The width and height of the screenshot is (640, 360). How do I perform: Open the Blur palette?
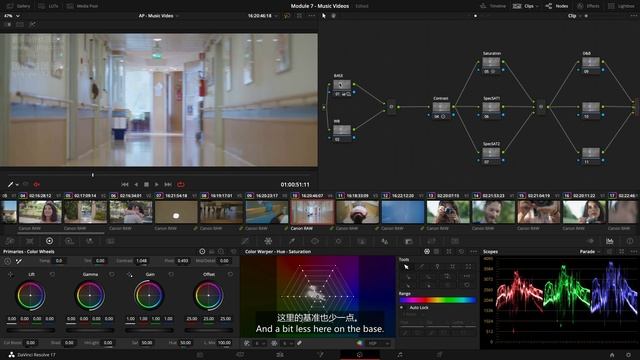pos(384,241)
